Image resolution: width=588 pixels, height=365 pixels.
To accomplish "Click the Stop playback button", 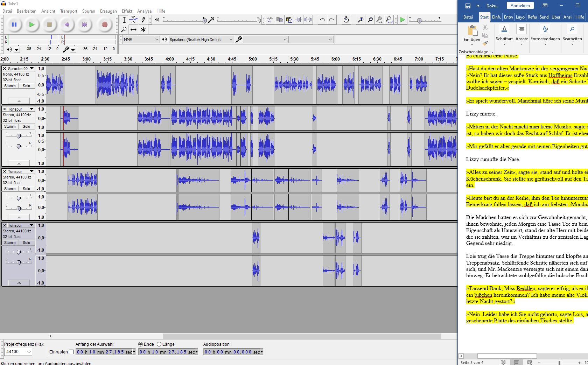I will 49,24.
